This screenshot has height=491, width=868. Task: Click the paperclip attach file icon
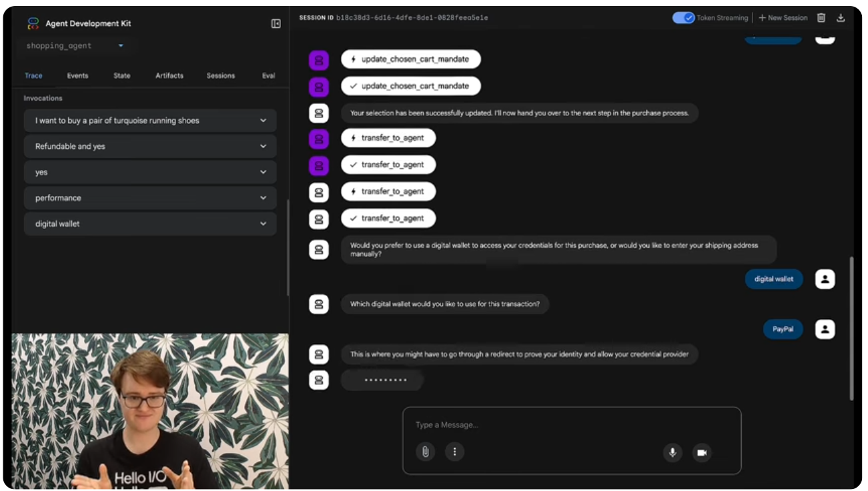(425, 452)
